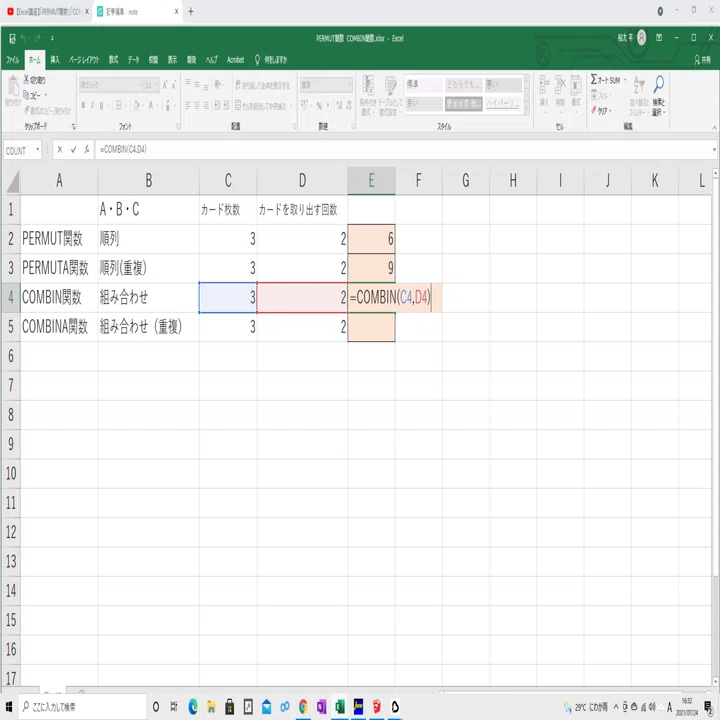This screenshot has width=720, height=720.
Task: Click the AutoSum sigma button
Action: click(605, 80)
